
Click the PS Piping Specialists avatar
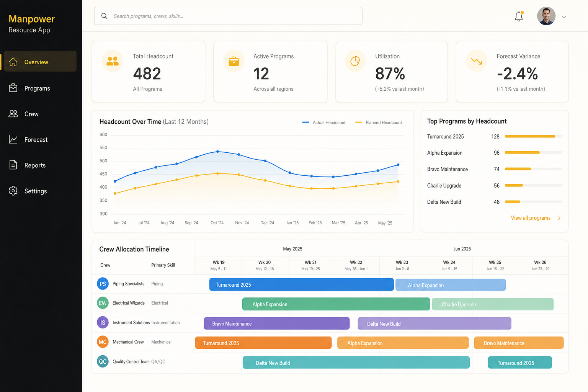pos(103,284)
